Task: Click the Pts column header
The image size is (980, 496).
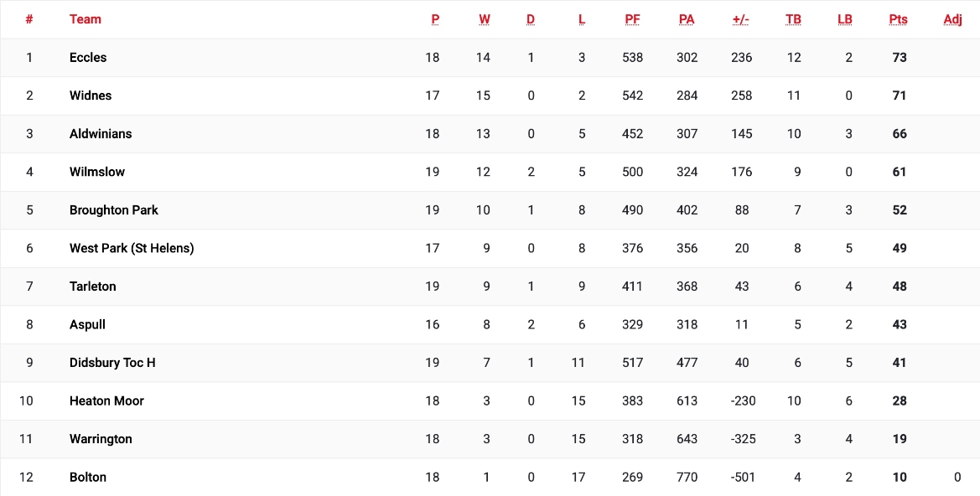Action: click(899, 19)
